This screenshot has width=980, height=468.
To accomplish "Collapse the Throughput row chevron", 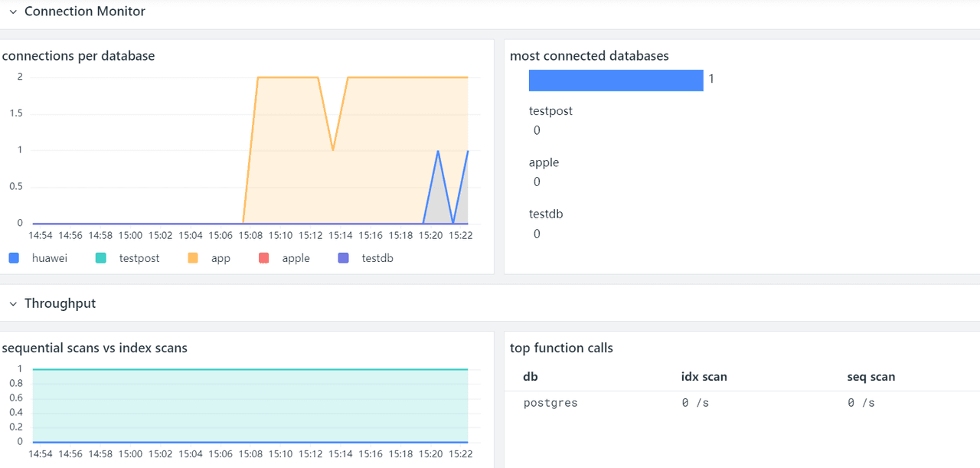I will point(13,304).
